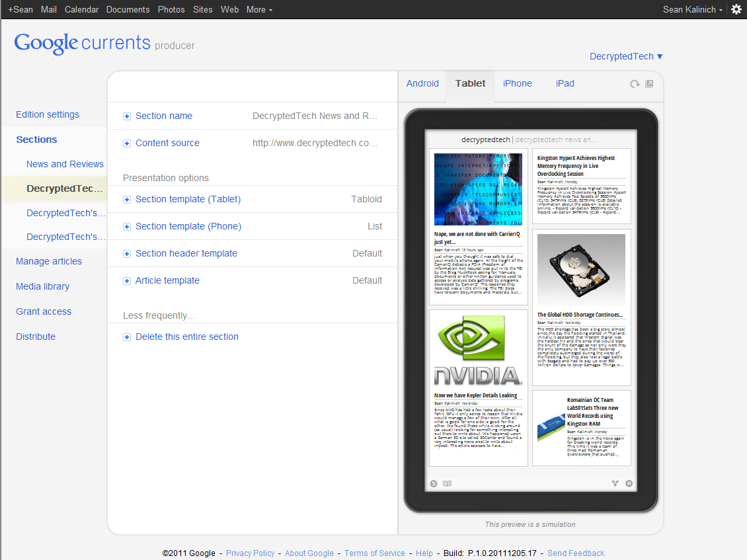Open Grant access page

44,311
